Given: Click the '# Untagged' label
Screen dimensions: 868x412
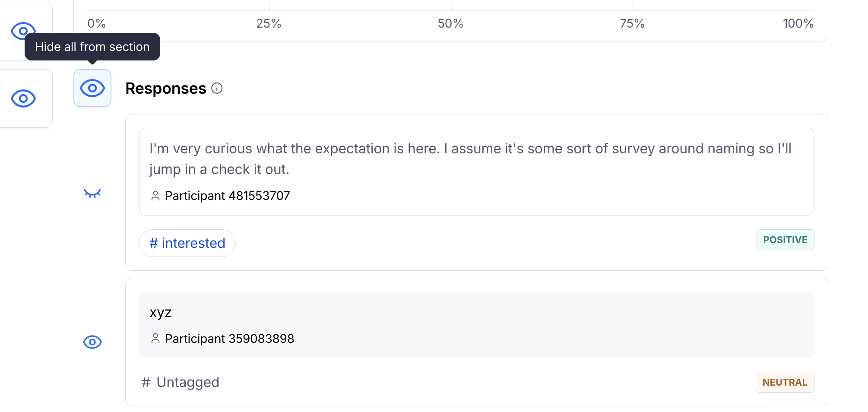Looking at the screenshot, I should tap(181, 382).
